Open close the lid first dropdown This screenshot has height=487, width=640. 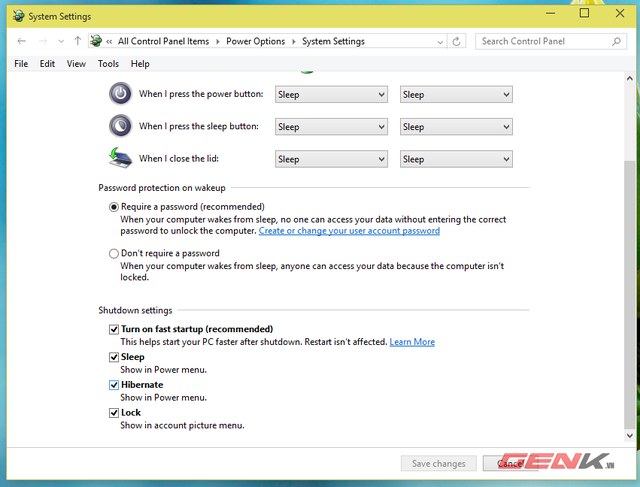[x=331, y=159]
